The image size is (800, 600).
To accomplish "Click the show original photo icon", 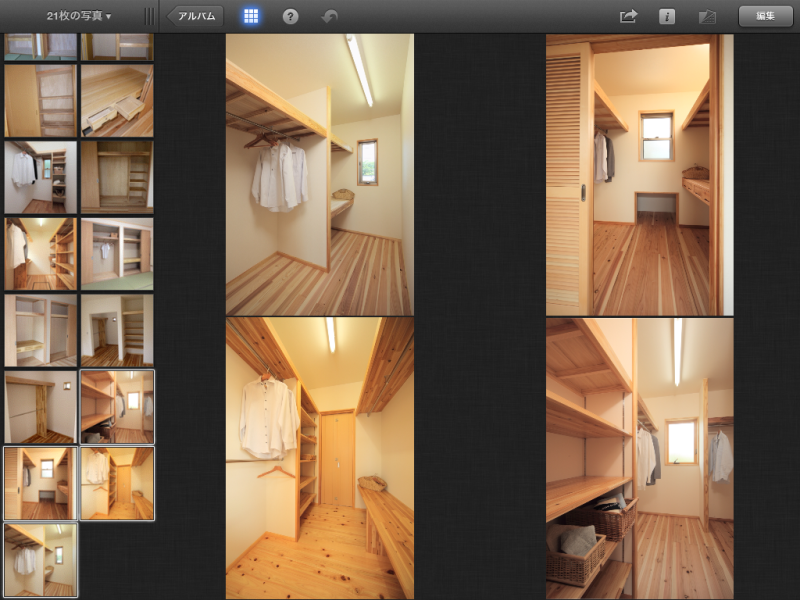I will click(x=707, y=16).
